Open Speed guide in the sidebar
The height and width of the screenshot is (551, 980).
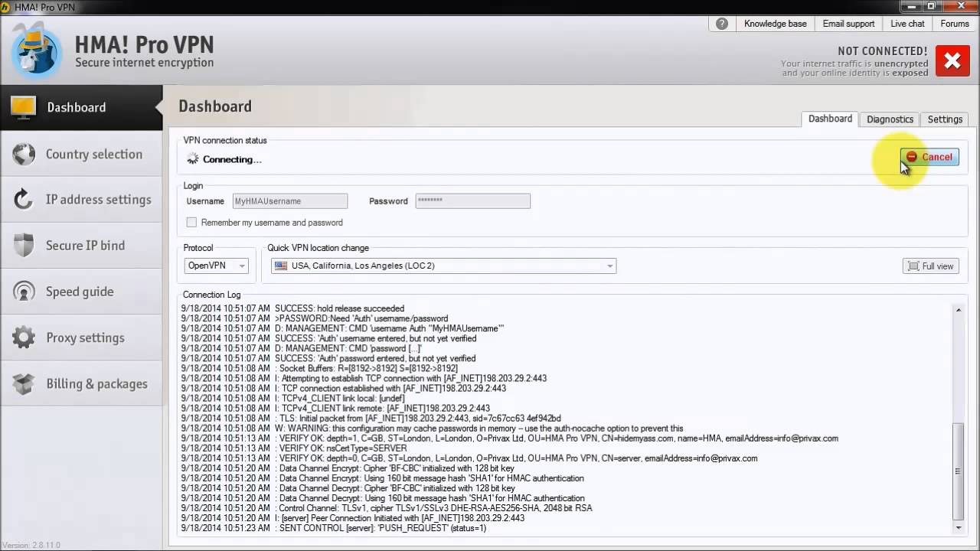[x=81, y=292]
